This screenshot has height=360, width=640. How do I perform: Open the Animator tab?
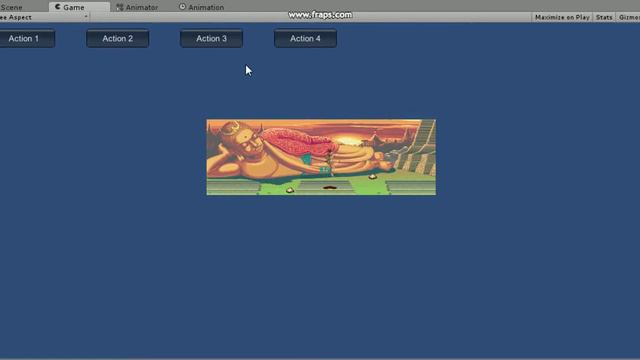[x=137, y=7]
